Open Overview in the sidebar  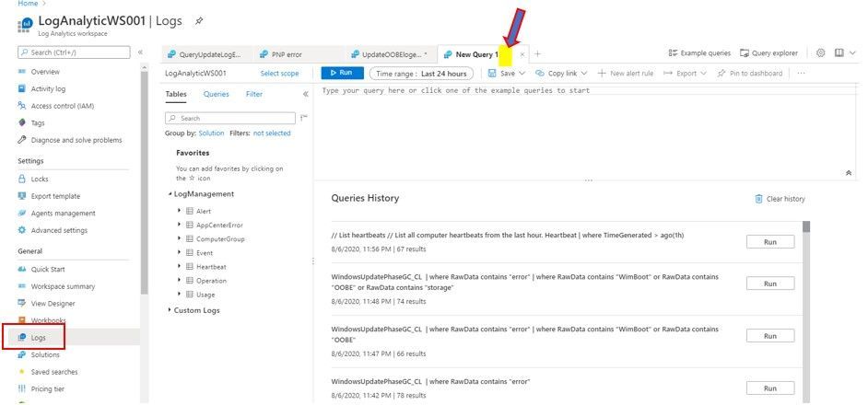click(x=45, y=72)
